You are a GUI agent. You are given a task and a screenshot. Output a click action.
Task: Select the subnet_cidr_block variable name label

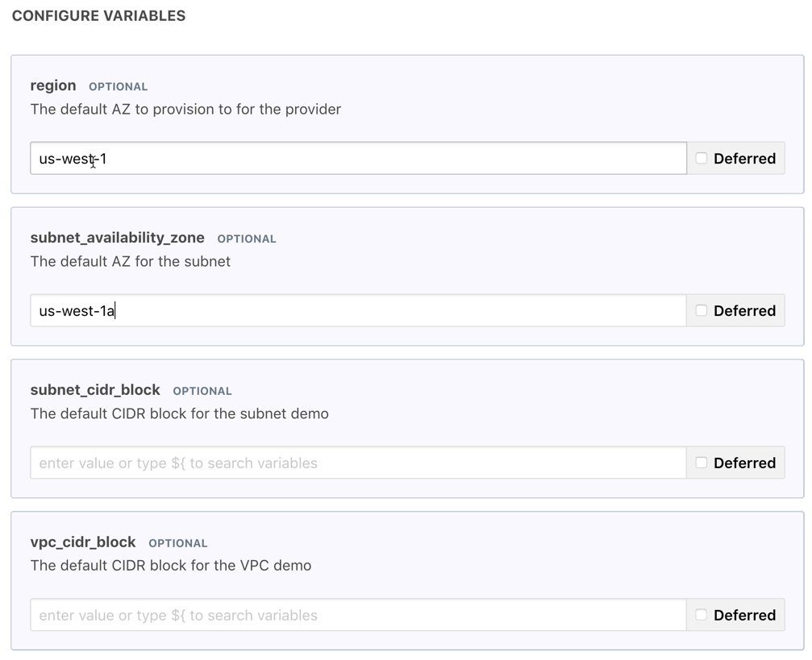95,390
